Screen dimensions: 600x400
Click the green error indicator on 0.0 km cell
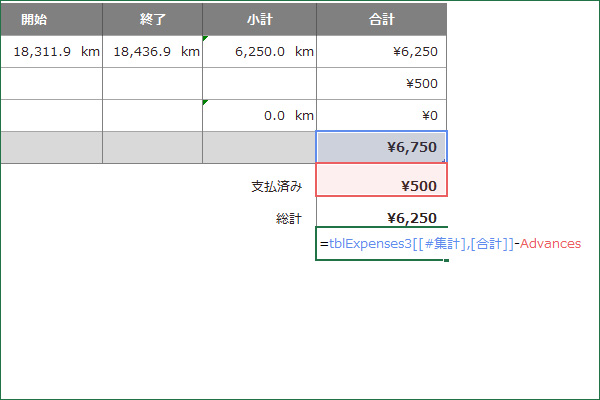coord(205,103)
